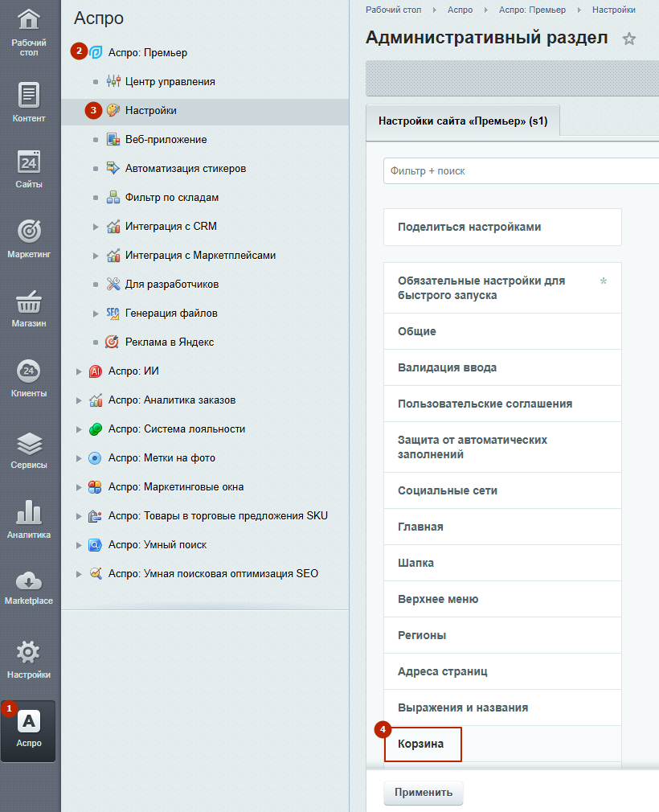Go to Рабочий стол breadcrumb link
The height and width of the screenshot is (812, 659).
pos(394,10)
